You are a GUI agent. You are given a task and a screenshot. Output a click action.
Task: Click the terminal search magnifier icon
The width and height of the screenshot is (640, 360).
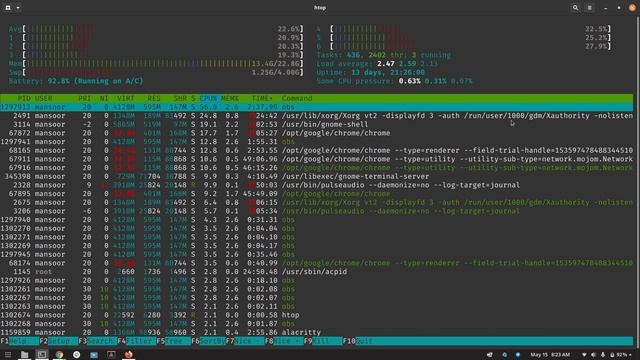576,7
